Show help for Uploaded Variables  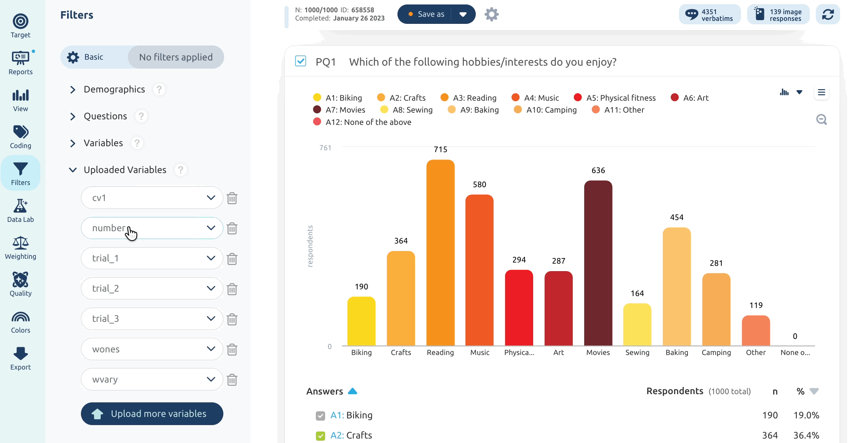coord(180,170)
